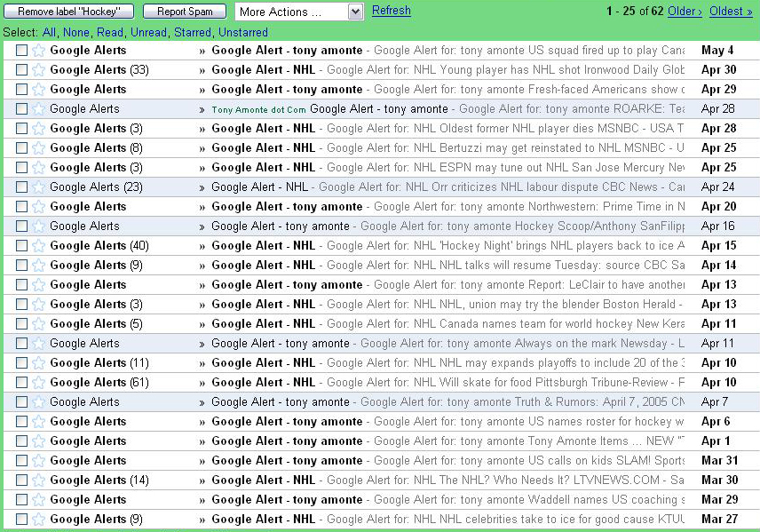760x532 pixels.
Task: Refresh the message list
Action: pyautogui.click(x=392, y=10)
